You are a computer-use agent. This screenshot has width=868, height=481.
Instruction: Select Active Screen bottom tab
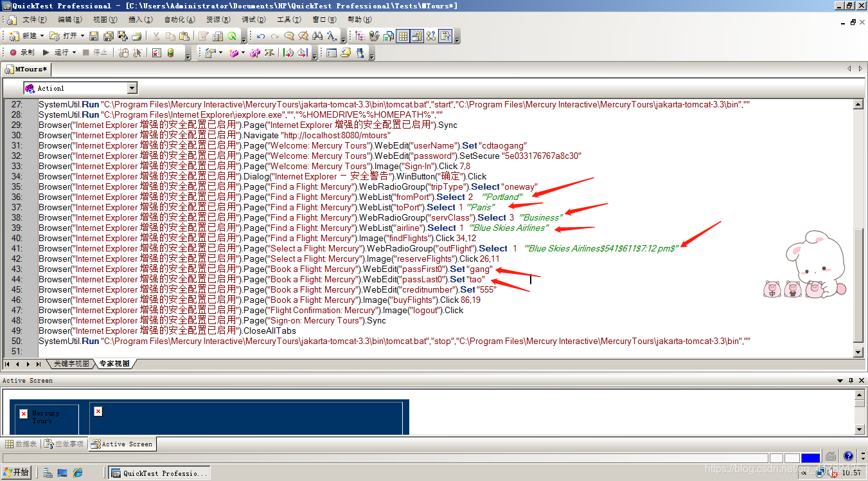pyautogui.click(x=122, y=444)
